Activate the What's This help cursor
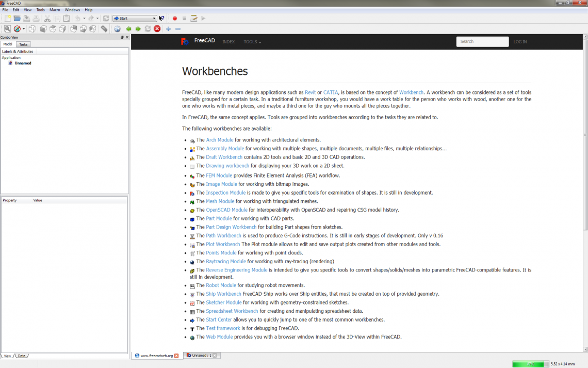The height and width of the screenshot is (368, 588). 161,19
